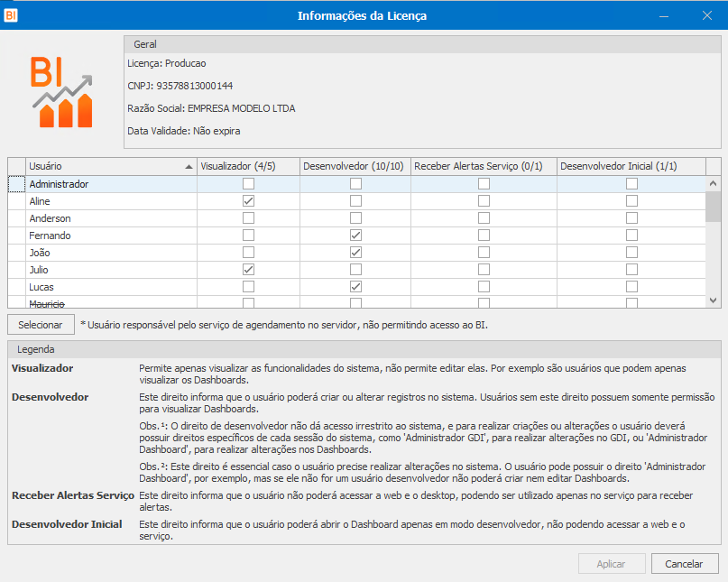Viewport: 728px width, 582px height.
Task: Click the scroll up arrow of user list
Action: pos(714,183)
